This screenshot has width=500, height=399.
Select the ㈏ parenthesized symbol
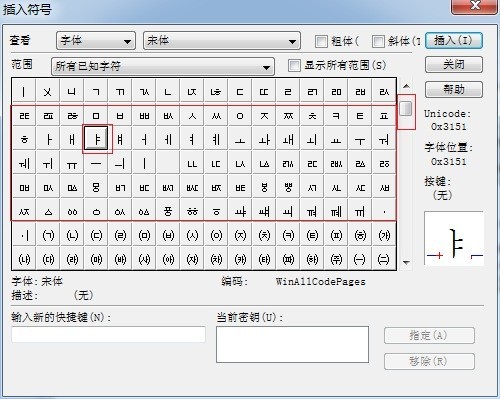point(24,260)
